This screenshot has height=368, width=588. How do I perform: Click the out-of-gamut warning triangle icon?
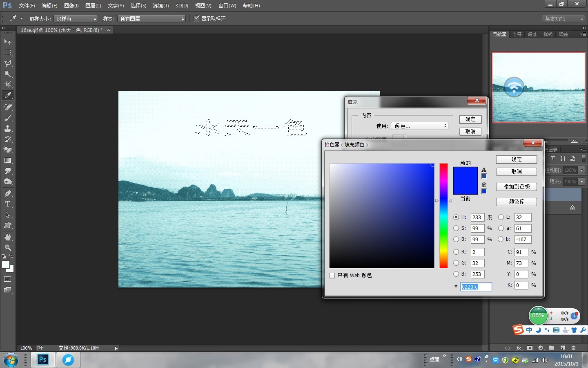tap(484, 170)
